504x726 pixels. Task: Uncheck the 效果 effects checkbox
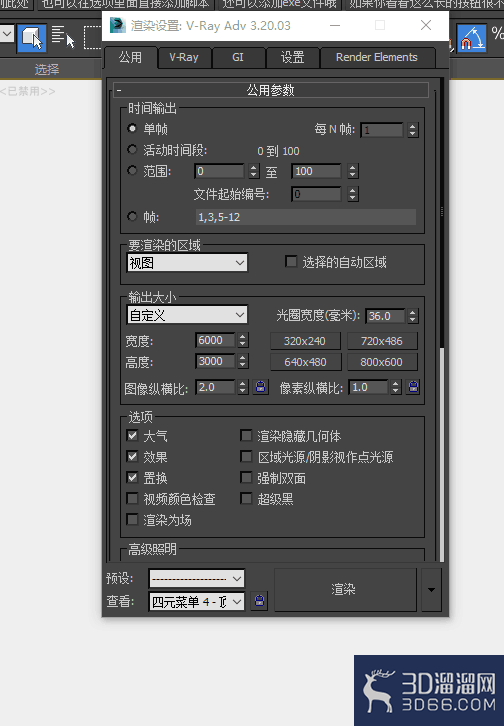pos(132,457)
